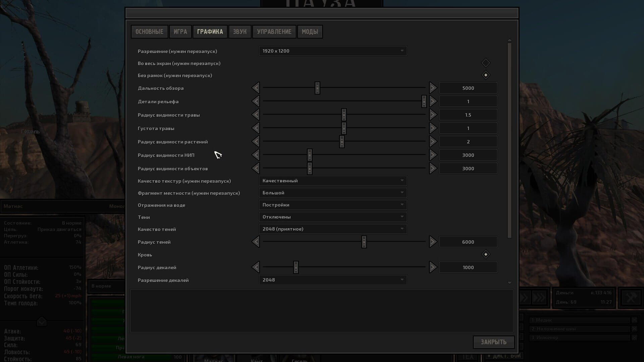Switch to the Звук tab
The width and height of the screenshot is (644, 362).
pyautogui.click(x=239, y=32)
